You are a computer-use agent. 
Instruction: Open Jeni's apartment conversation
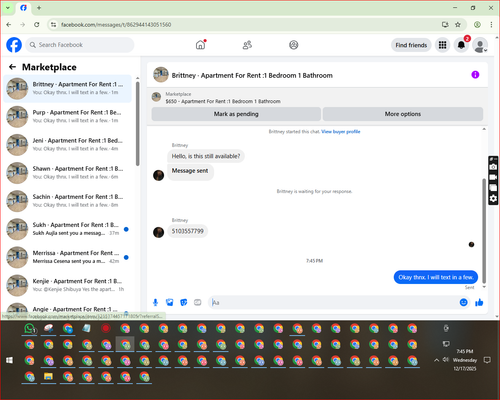tap(67, 145)
